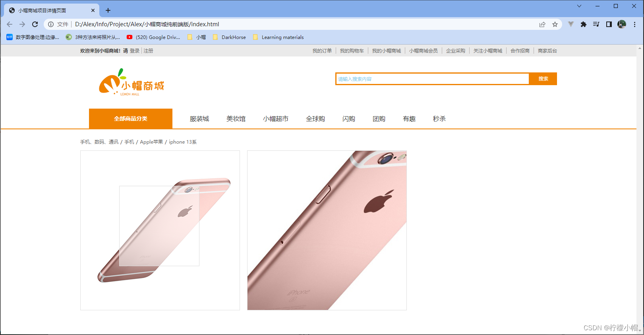Toggle the browser side panel icon

click(x=609, y=24)
